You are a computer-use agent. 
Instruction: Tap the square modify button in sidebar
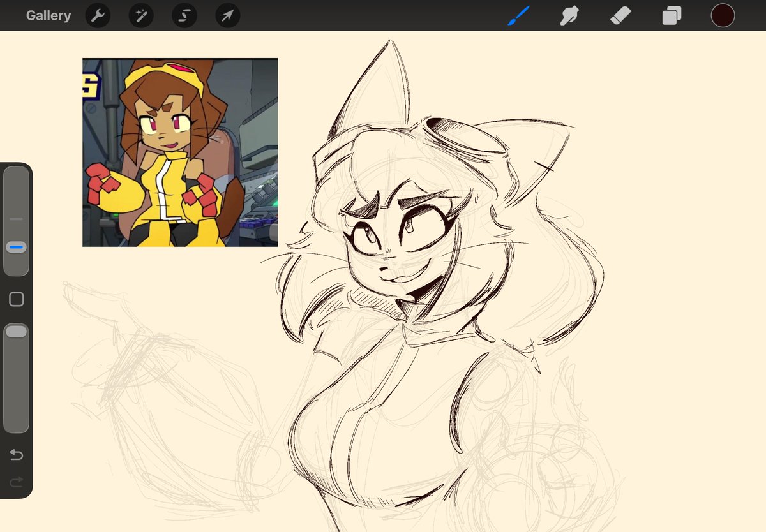[17, 299]
